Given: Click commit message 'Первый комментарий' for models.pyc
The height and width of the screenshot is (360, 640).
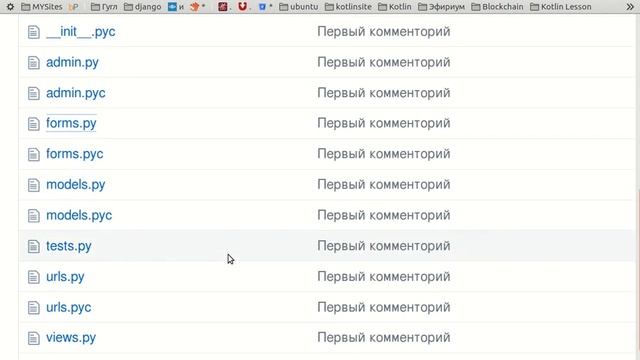Looking at the screenshot, I should [x=384, y=215].
